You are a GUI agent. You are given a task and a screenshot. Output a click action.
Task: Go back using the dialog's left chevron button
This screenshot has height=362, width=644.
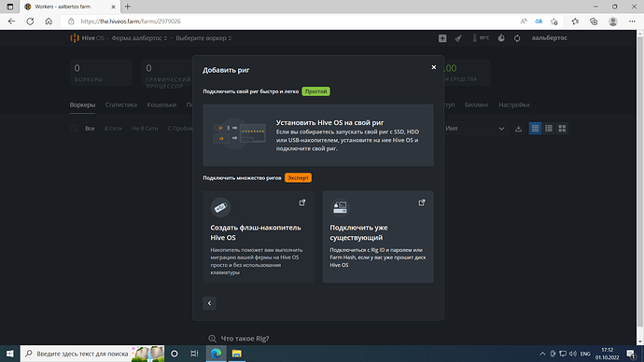pos(209,303)
